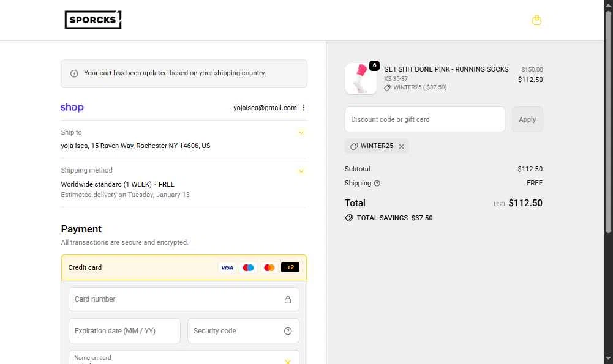Image resolution: width=613 pixels, height=364 pixels.
Task: Click the scrollbar down arrow
Action: pyautogui.click(x=608, y=358)
